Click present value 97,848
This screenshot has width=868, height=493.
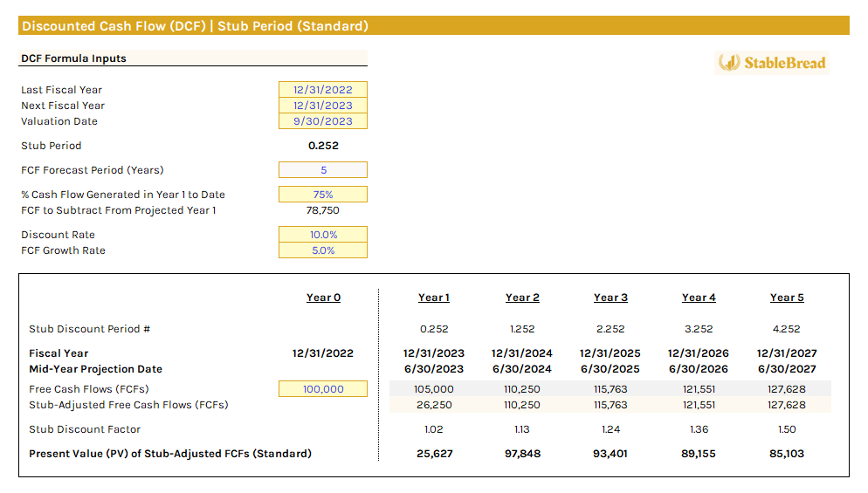[x=522, y=454]
